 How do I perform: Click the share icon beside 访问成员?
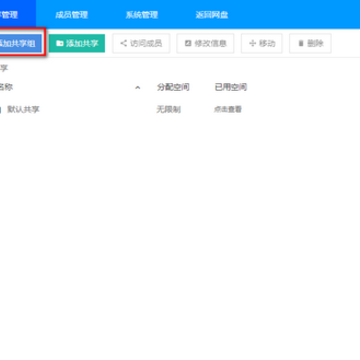coord(124,43)
